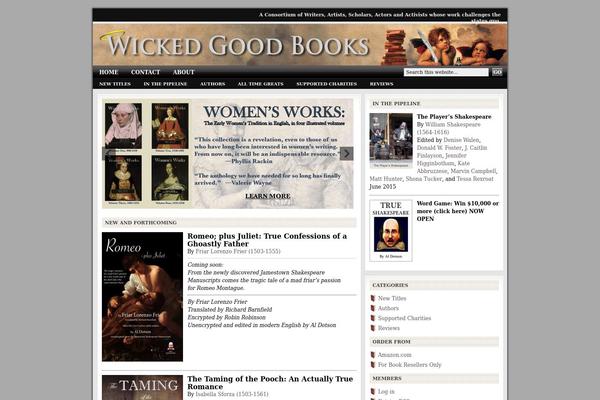Open For Book Resellers Only link

coord(409,365)
